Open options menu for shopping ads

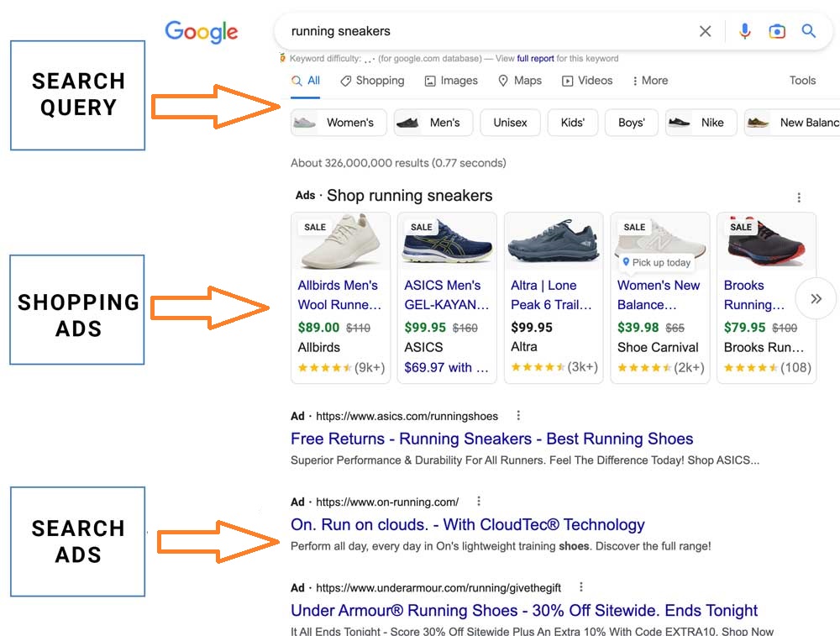[x=799, y=197]
